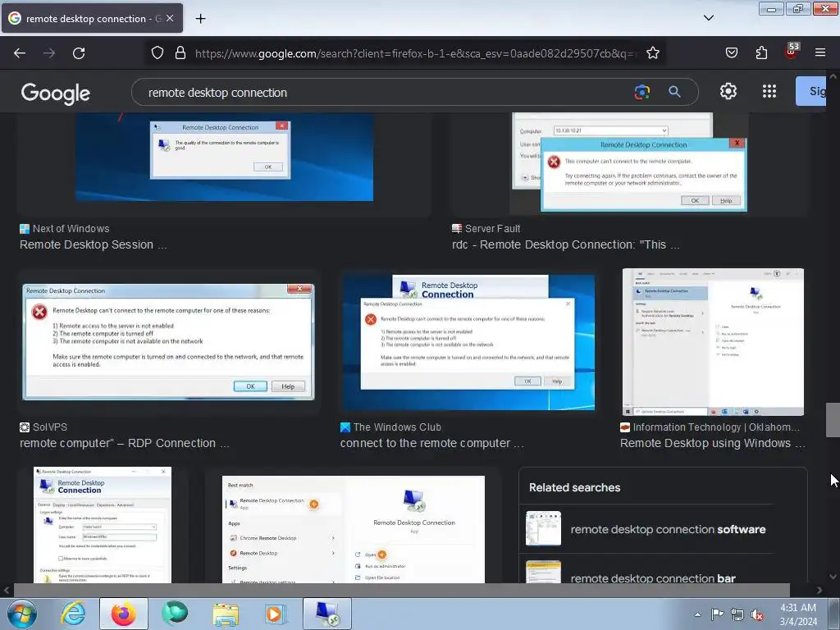Open the network tray icon
The height and width of the screenshot is (630, 840).
click(x=737, y=614)
